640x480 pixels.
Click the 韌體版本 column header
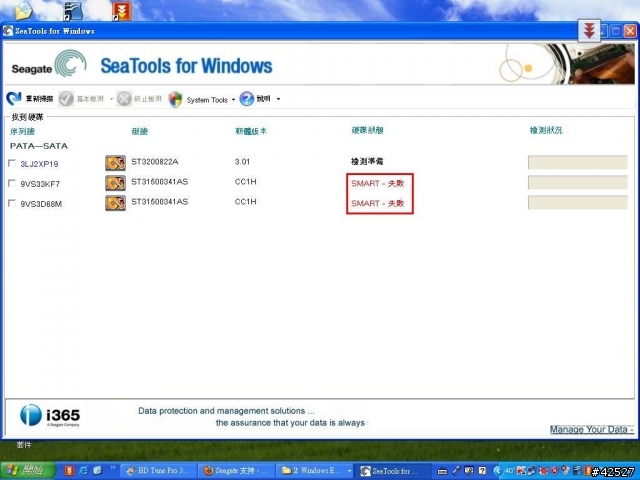[x=251, y=131]
